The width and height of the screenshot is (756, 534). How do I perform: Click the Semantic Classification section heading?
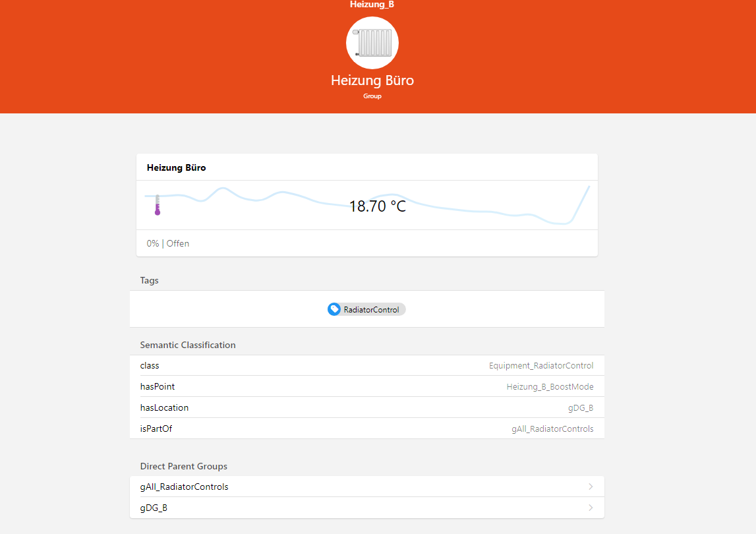click(x=188, y=345)
